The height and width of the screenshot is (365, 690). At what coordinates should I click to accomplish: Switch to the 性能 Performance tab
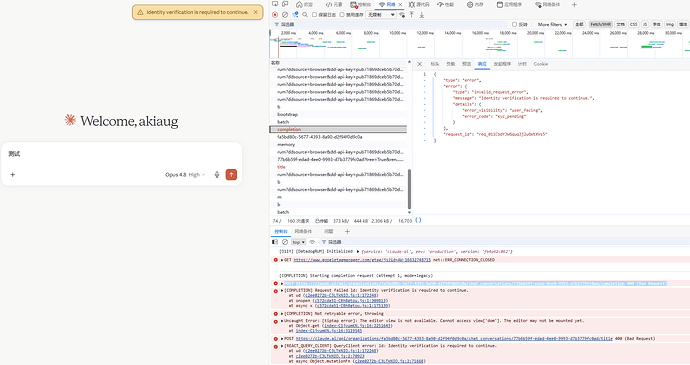point(445,4)
